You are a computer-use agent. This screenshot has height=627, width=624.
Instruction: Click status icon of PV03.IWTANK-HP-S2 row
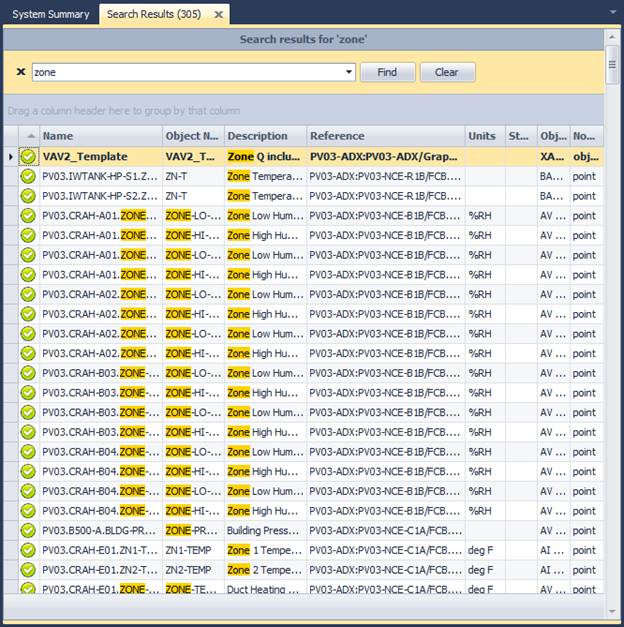(28, 196)
